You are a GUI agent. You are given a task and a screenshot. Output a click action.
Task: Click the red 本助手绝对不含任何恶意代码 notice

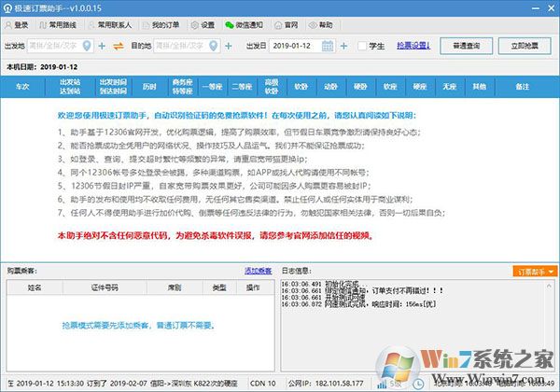pyautogui.click(x=216, y=235)
